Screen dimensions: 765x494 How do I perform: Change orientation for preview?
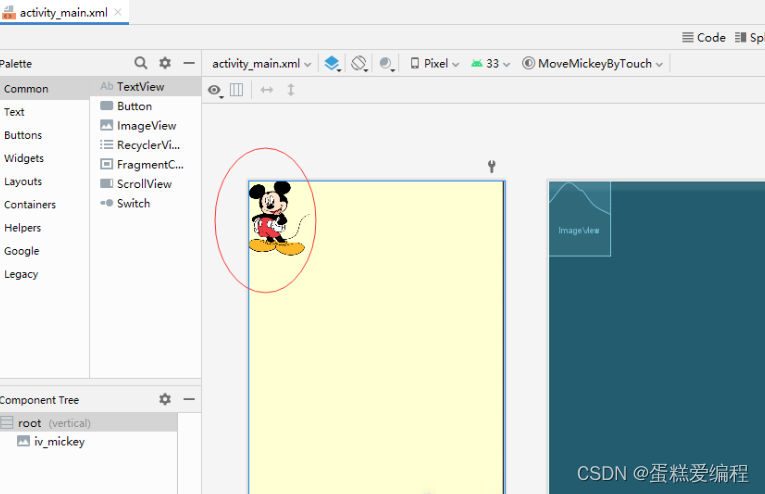[x=359, y=63]
